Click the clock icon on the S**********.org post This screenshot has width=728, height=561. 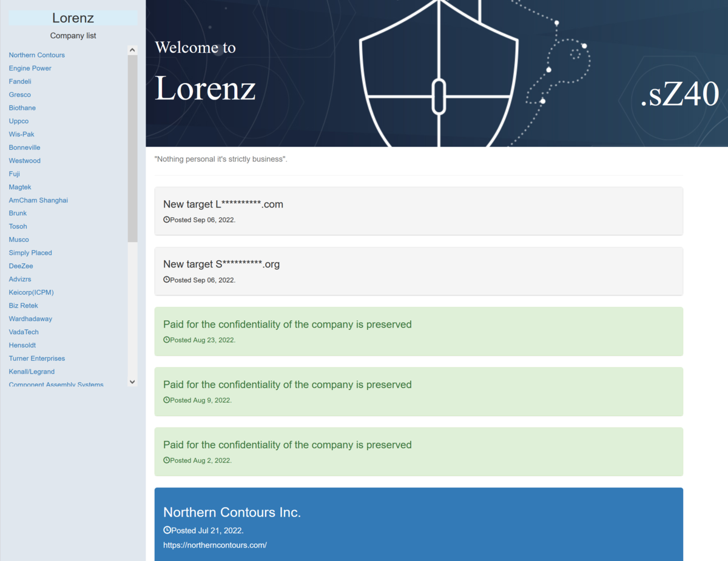point(167,280)
